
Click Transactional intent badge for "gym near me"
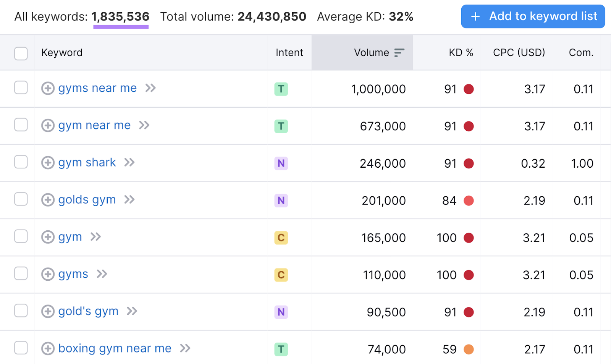[x=281, y=126]
